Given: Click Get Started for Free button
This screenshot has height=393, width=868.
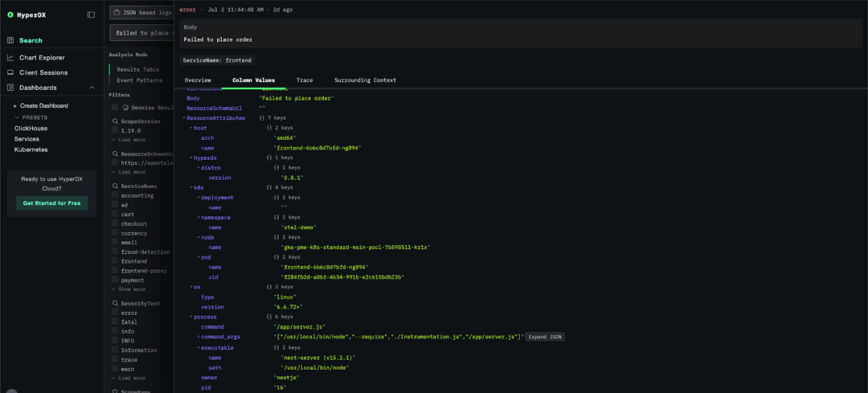Looking at the screenshot, I should pos(51,203).
